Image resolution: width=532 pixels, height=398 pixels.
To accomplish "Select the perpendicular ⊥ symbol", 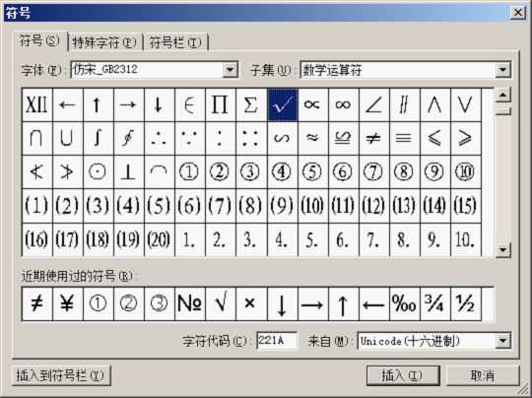I will (x=129, y=172).
